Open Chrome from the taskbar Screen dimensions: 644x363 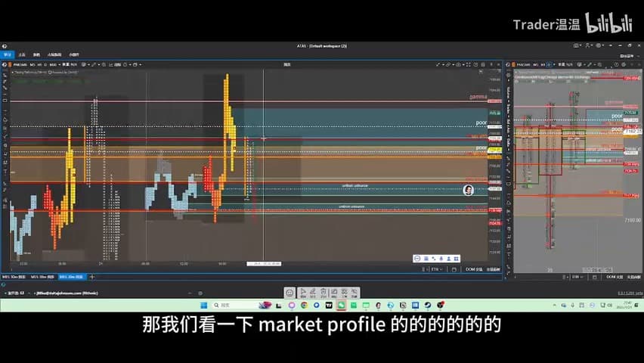click(304, 305)
